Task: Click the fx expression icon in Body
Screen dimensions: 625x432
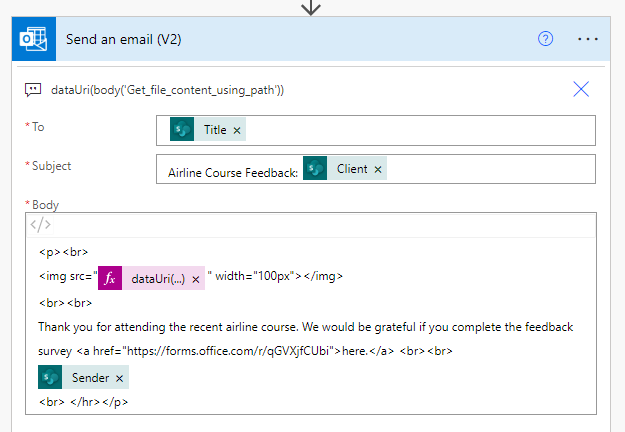Action: 110,277
